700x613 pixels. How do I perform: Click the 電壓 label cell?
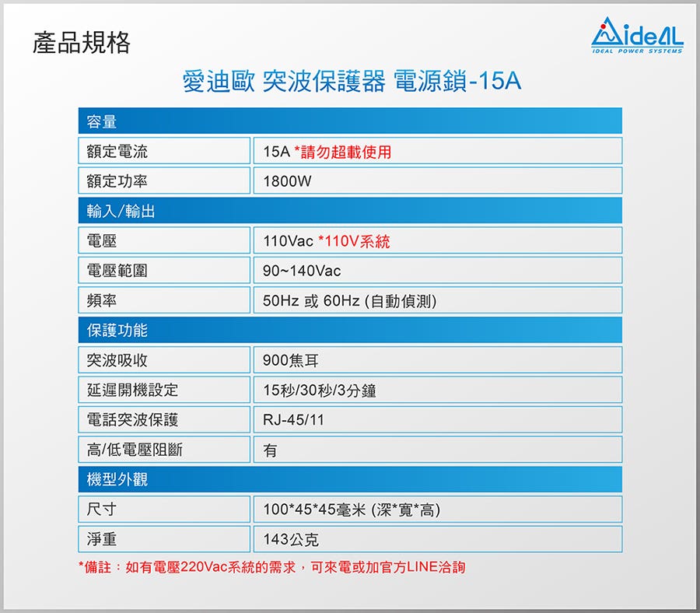[x=164, y=240]
